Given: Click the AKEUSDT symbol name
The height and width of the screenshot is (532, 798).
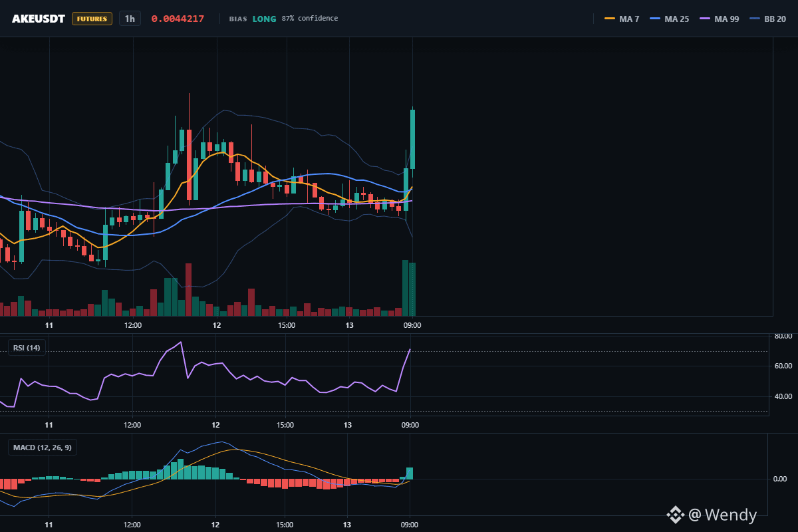Looking at the screenshot, I should coord(39,19).
